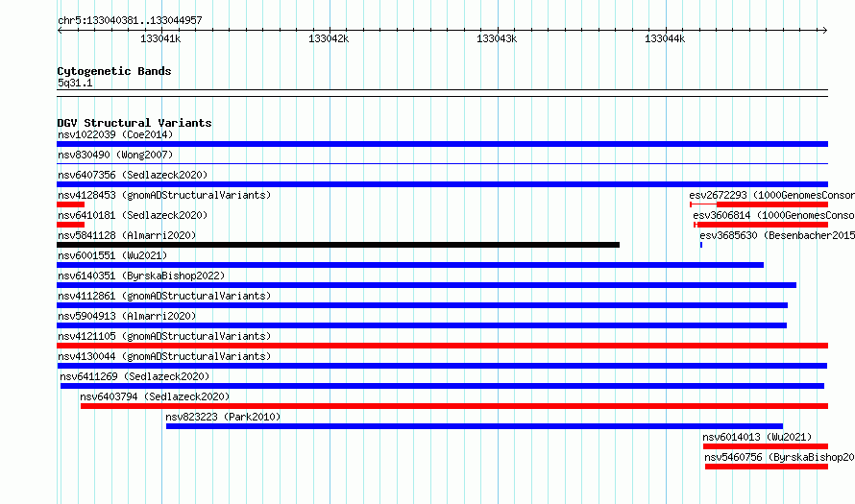Click the 5q31.1 cytogenetic band bar
Image resolution: width=855 pixels, height=504 pixels.
442,93
